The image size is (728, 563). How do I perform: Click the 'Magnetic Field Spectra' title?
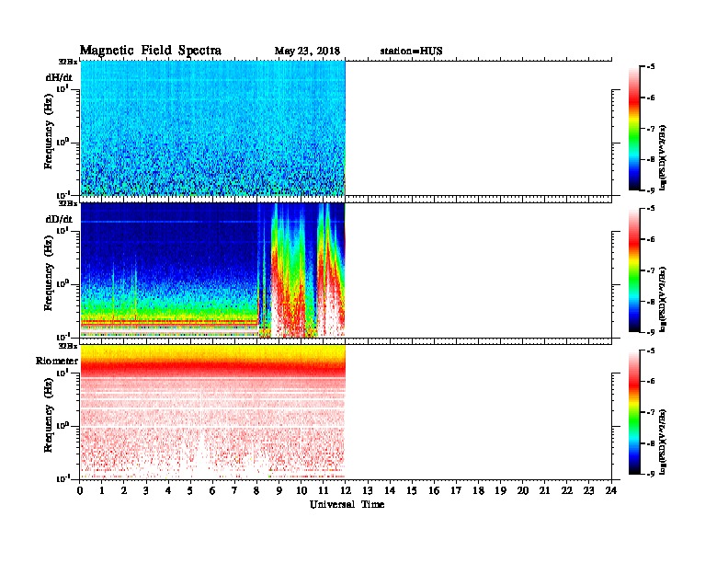pos(151,51)
